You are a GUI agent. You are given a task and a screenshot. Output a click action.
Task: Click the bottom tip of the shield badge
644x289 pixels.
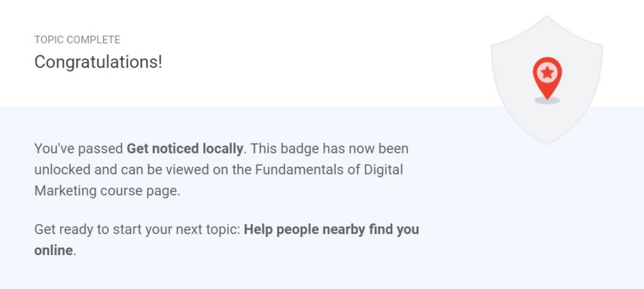547,142
